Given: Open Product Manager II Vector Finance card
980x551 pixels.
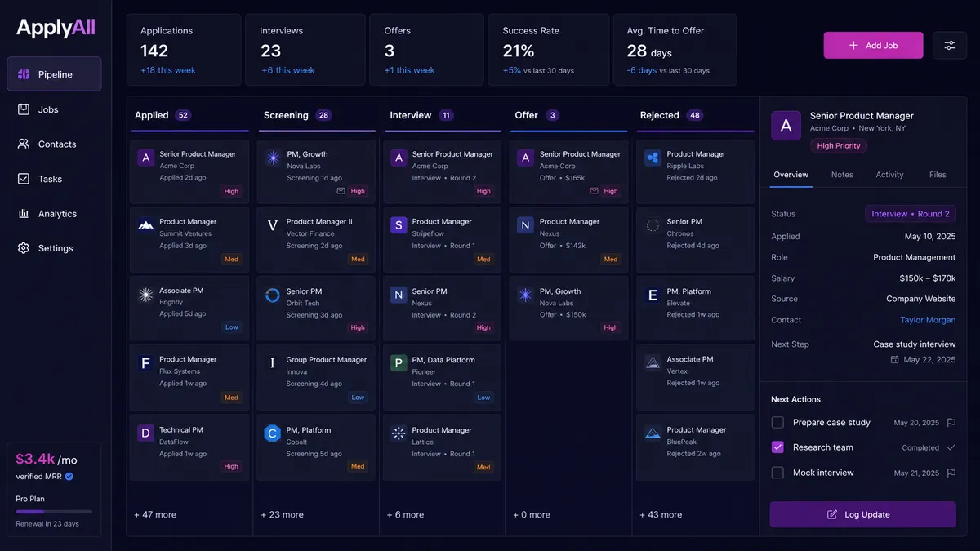Looking at the screenshot, I should (316, 238).
